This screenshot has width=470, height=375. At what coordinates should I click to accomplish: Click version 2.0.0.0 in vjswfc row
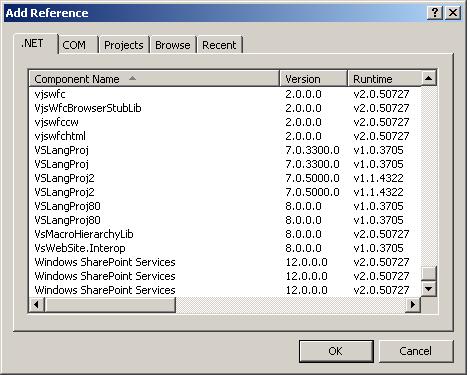click(x=303, y=94)
